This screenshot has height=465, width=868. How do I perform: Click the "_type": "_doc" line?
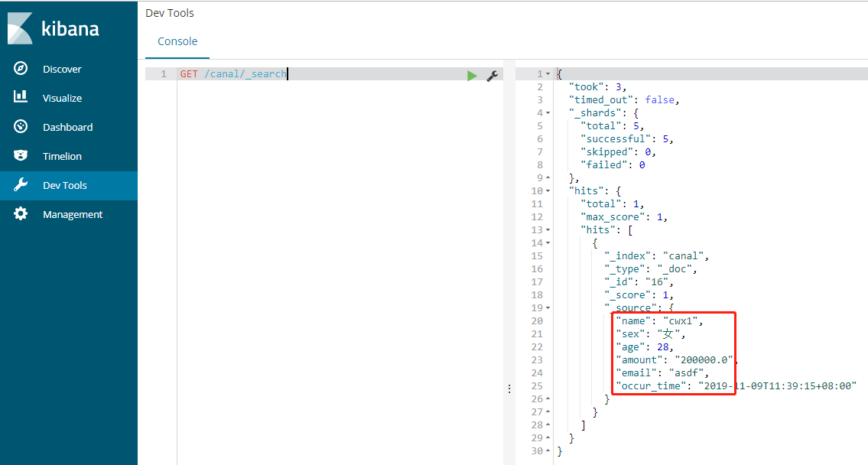point(651,269)
